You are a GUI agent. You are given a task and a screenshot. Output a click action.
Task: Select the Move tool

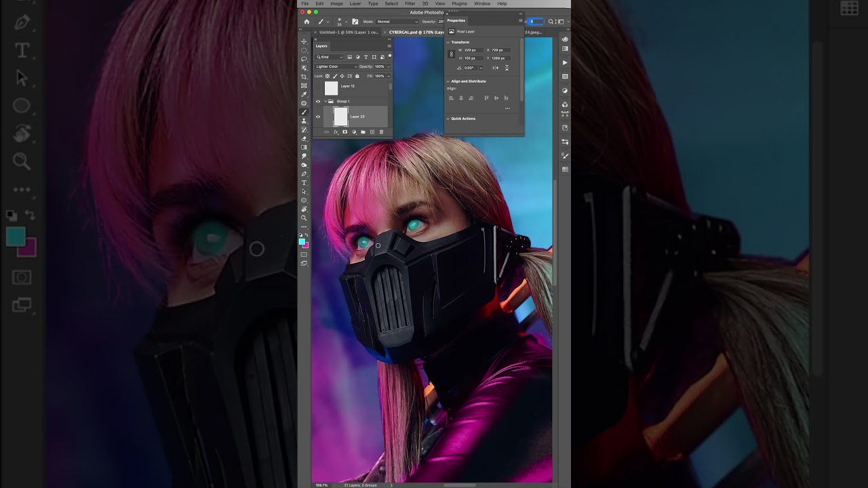(304, 41)
